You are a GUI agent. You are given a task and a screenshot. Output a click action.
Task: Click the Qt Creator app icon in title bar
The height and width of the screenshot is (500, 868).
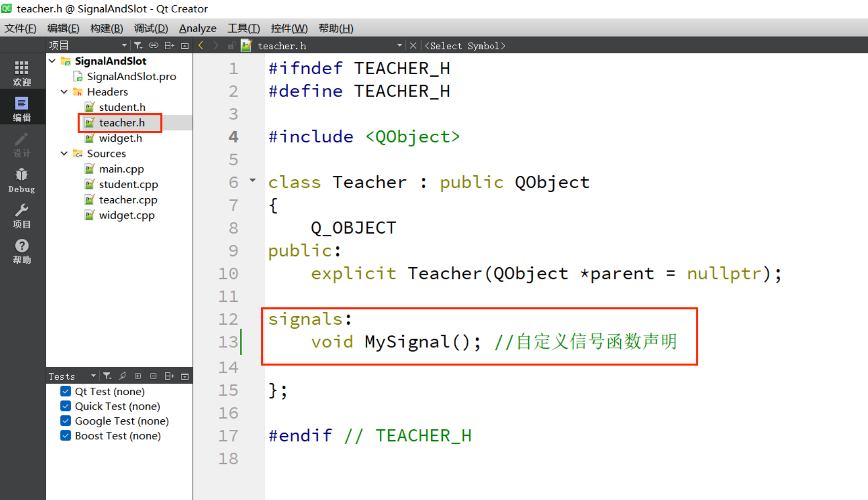pos(7,8)
